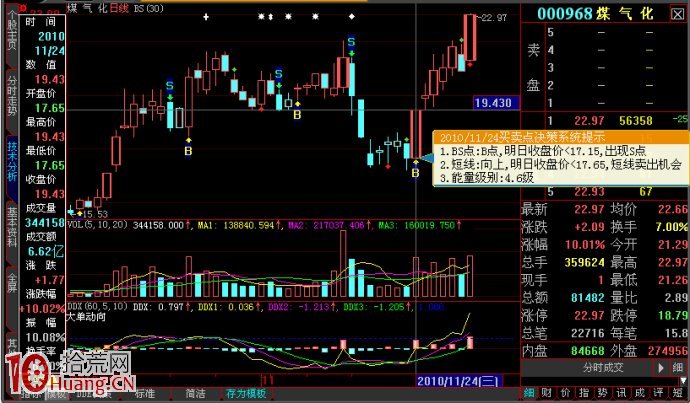Click the 日线 period label
The height and width of the screenshot is (403, 690).
coord(118,8)
